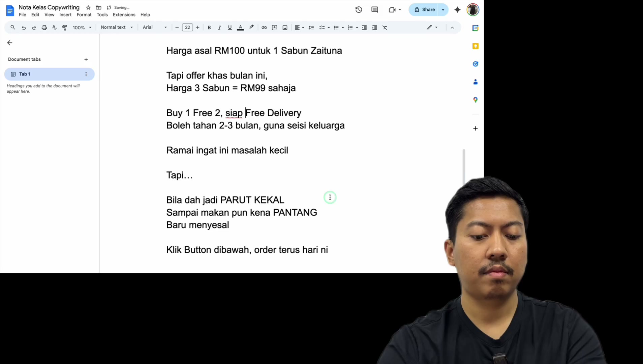The height and width of the screenshot is (364, 643).
Task: Open the Format menu
Action: pyautogui.click(x=84, y=15)
